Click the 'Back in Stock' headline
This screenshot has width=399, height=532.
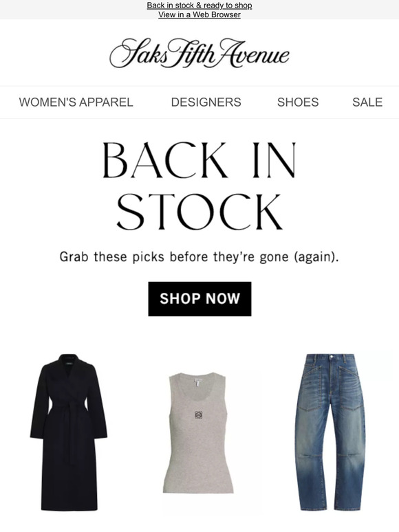199,186
